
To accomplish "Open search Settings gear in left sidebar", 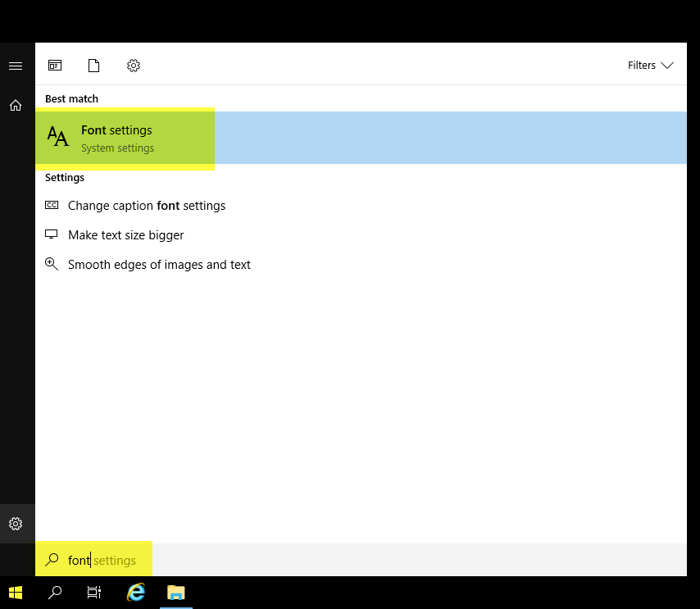I will (16, 524).
